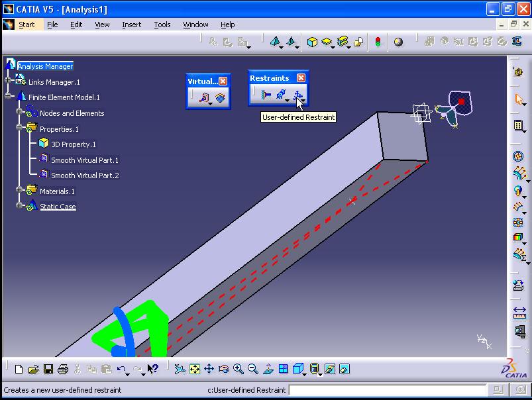Close the Restraints toolbar
Screen dimensions: 532x400
pyautogui.click(x=299, y=78)
